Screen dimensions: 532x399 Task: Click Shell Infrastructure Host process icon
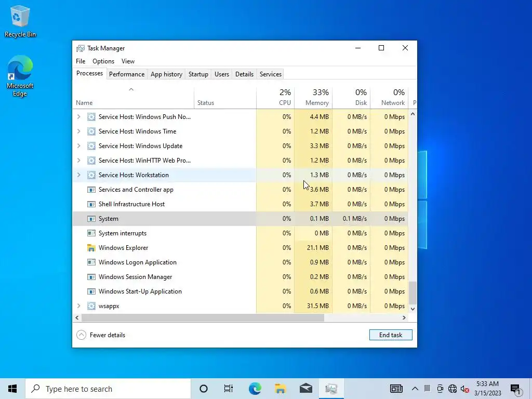click(91, 204)
